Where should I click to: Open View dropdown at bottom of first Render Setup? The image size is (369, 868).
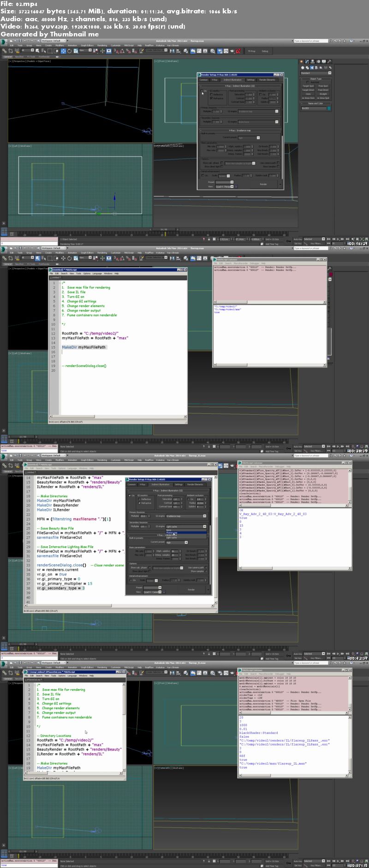[x=225, y=187]
